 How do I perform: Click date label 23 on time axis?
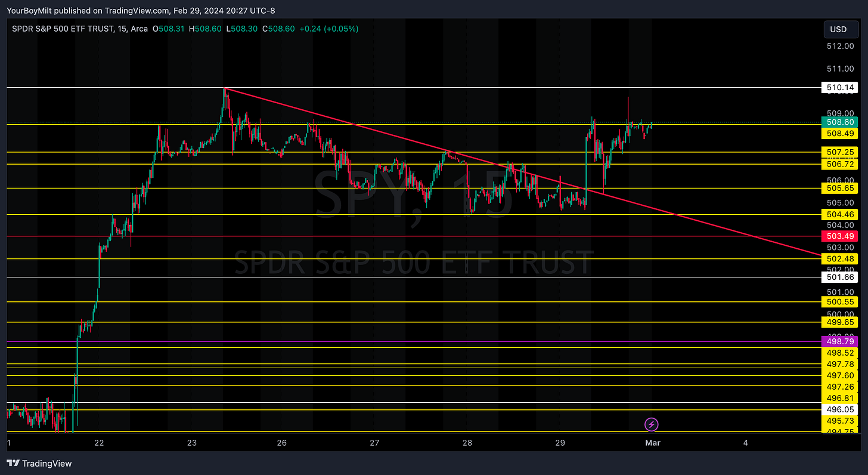pos(192,443)
